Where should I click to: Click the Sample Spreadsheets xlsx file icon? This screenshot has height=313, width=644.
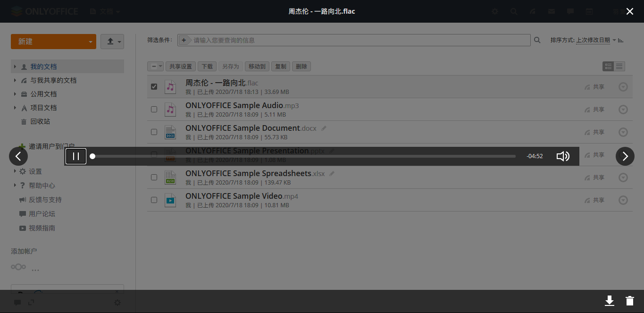[170, 178]
